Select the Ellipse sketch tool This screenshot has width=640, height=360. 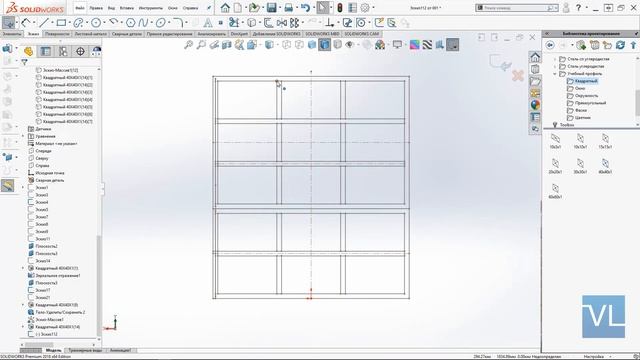pos(160,23)
